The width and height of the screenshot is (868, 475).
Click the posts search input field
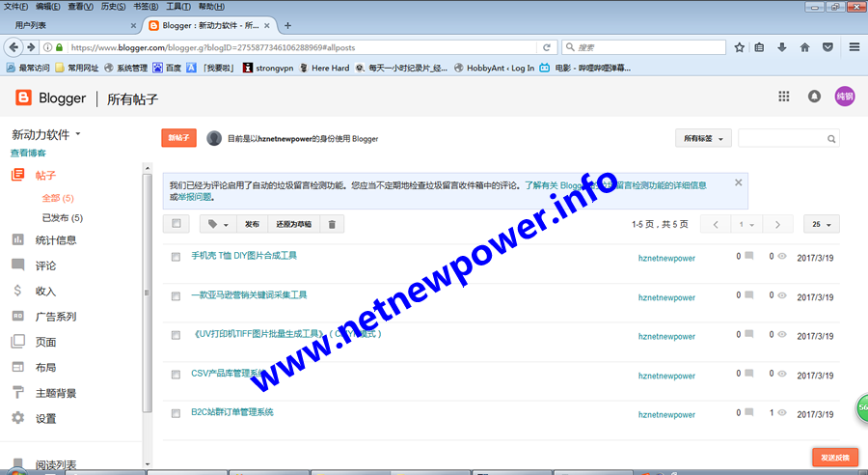coord(782,139)
